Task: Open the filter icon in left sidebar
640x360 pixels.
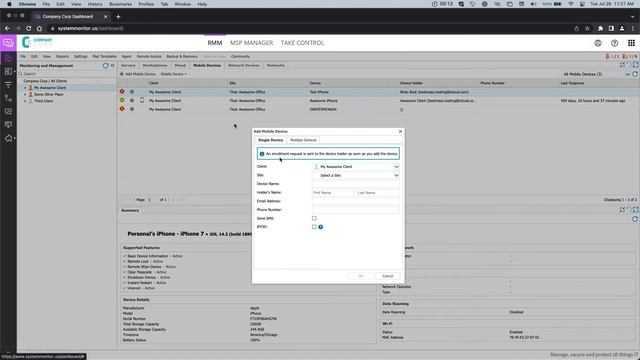Action: point(8,85)
